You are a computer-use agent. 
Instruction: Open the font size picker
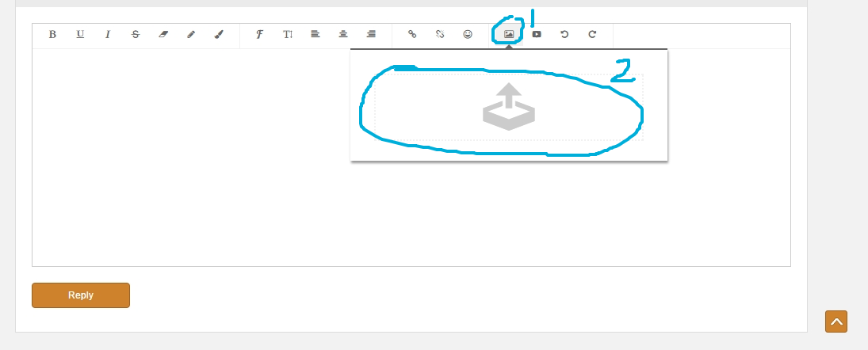coord(288,35)
